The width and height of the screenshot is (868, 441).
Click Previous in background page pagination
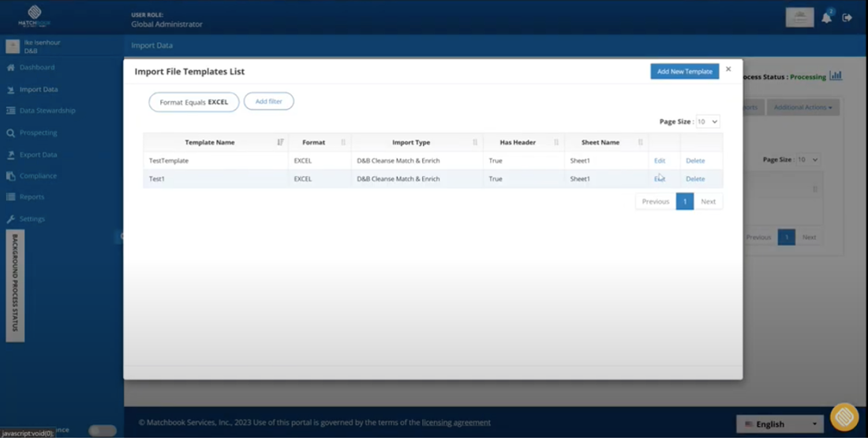(758, 237)
